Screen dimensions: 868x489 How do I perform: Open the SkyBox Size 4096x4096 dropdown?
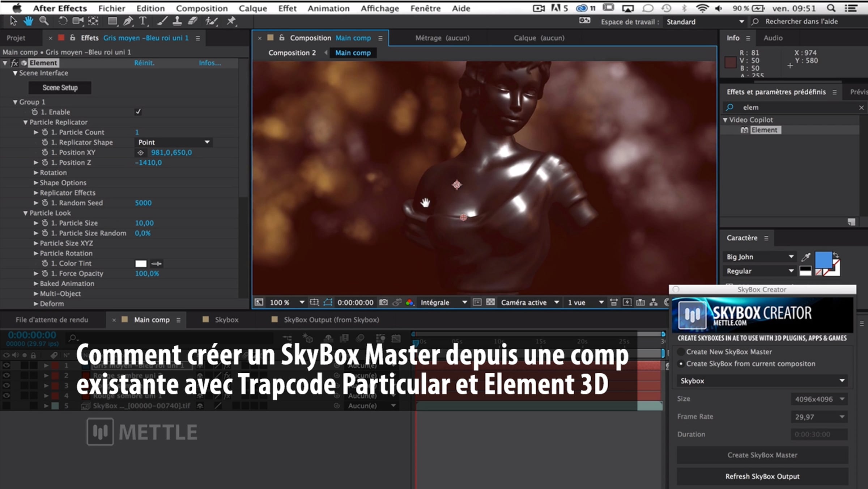pyautogui.click(x=820, y=399)
